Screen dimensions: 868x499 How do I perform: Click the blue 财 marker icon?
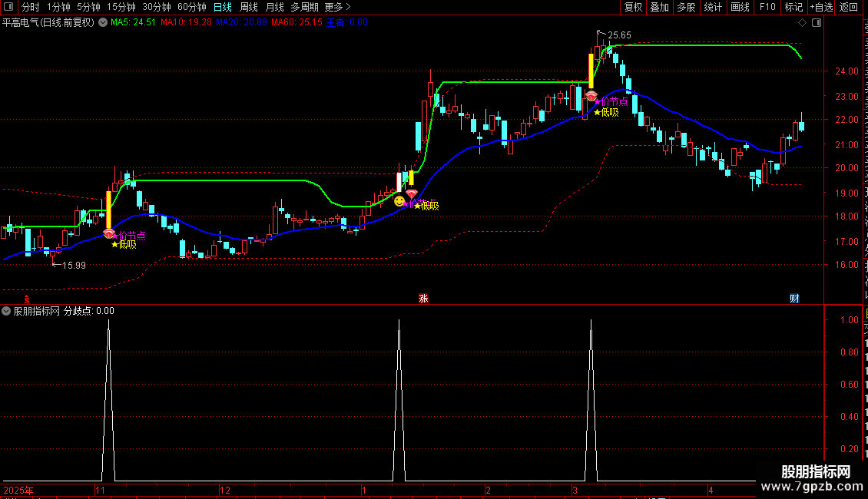pos(794,298)
